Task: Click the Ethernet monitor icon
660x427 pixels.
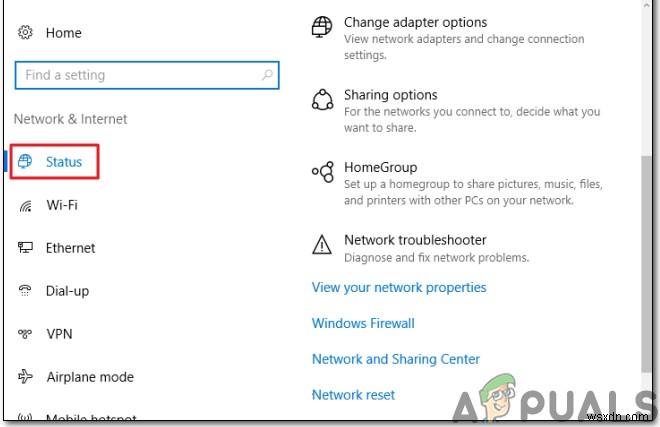Action: point(26,248)
